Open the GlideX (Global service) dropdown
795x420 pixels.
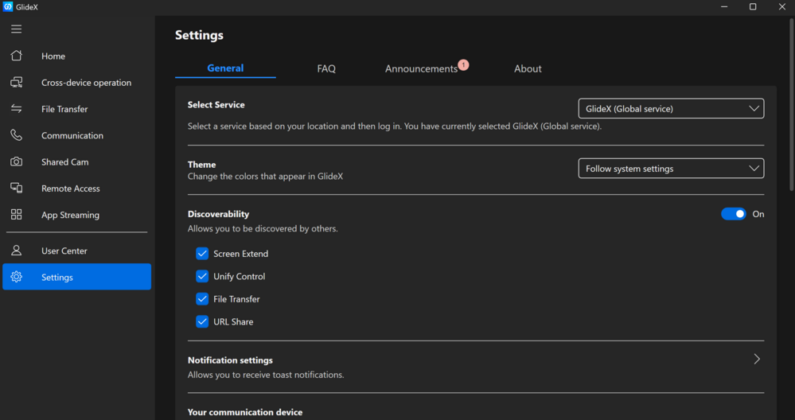tap(671, 109)
